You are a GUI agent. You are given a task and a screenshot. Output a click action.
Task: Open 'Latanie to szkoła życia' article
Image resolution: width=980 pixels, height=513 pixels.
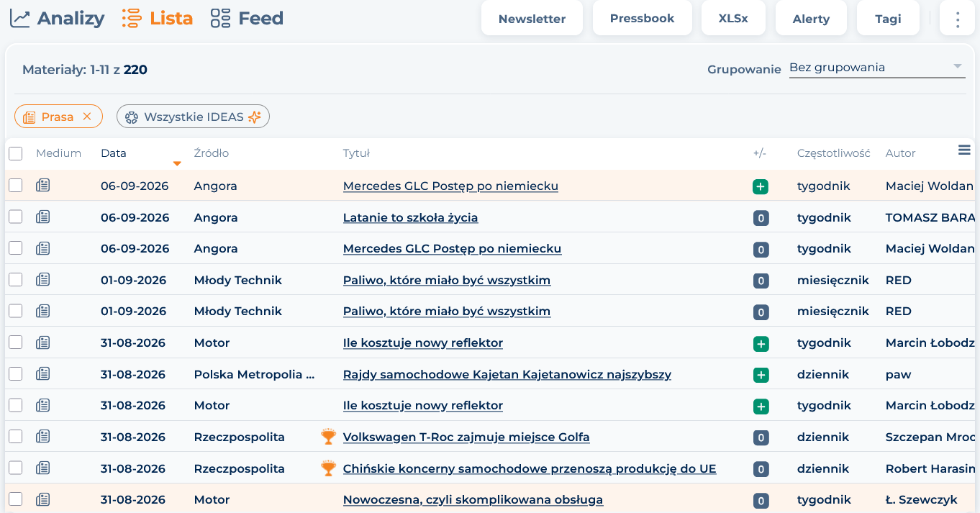tap(410, 217)
